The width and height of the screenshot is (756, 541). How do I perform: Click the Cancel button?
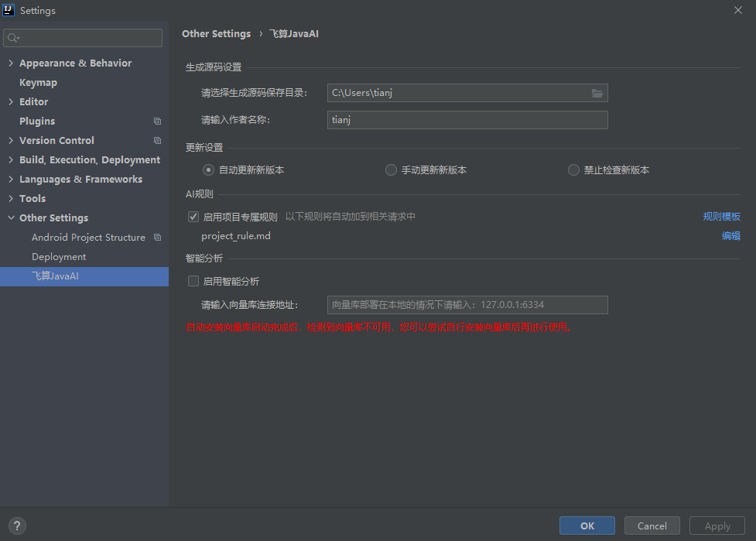pyautogui.click(x=652, y=526)
